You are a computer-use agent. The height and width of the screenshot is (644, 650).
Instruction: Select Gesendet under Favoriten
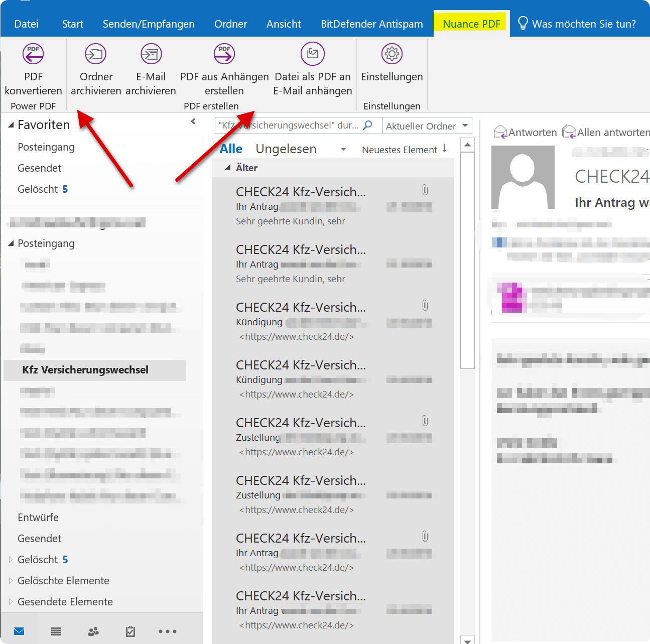(x=39, y=168)
